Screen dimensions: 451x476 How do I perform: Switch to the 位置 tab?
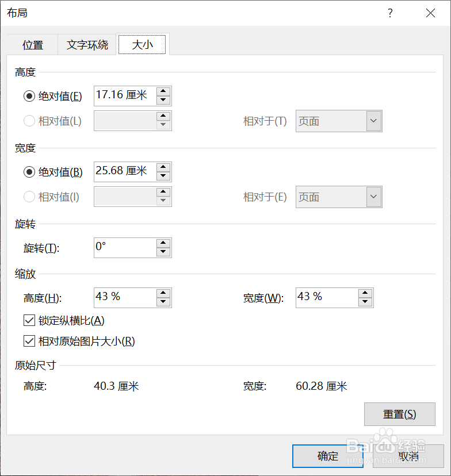[x=32, y=45]
